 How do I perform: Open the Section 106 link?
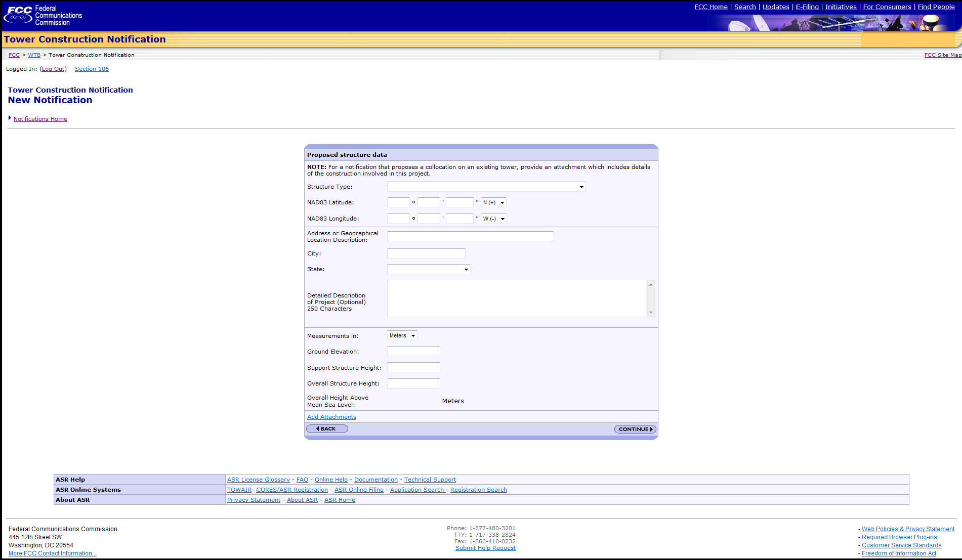click(x=92, y=69)
